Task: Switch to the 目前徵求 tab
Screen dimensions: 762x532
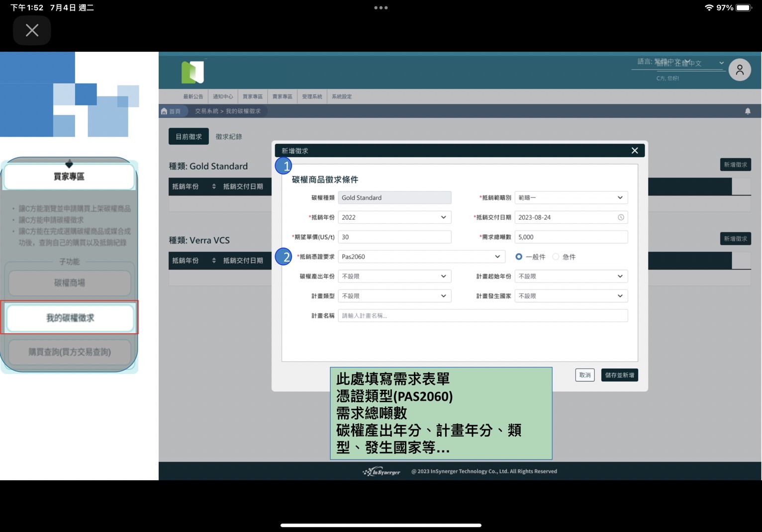Action: pos(189,136)
